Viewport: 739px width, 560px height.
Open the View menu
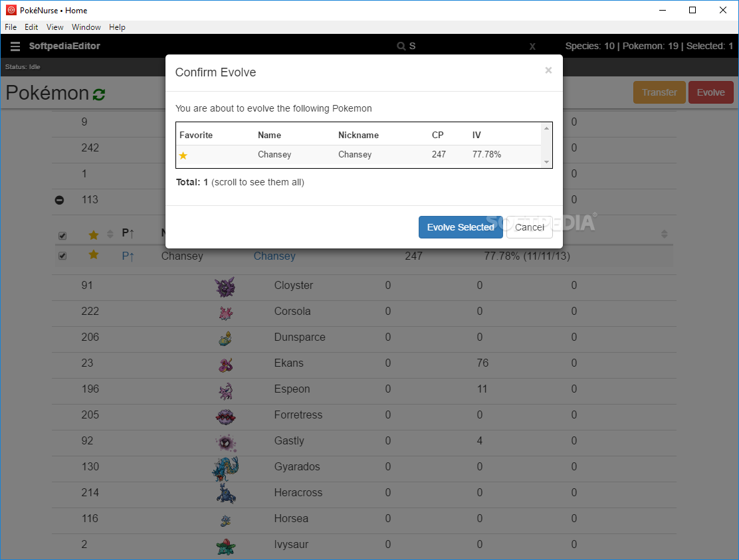click(54, 27)
